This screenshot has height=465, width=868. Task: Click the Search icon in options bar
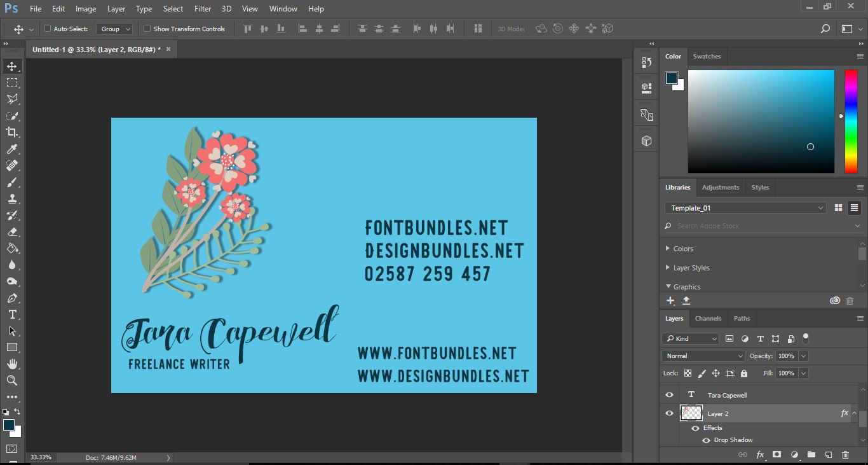[825, 29]
